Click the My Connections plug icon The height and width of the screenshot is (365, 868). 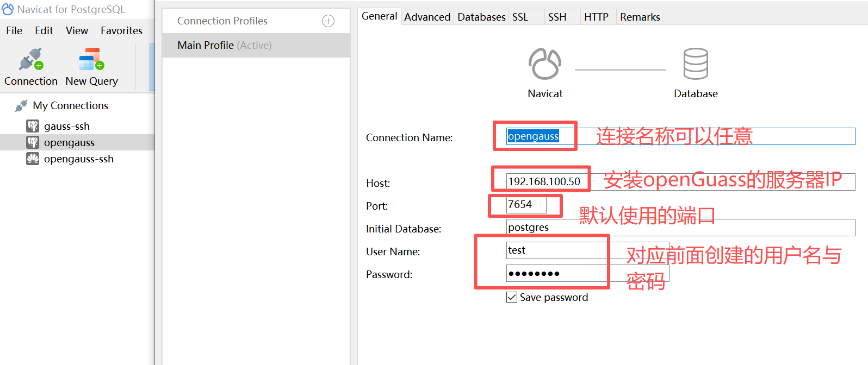tap(21, 106)
